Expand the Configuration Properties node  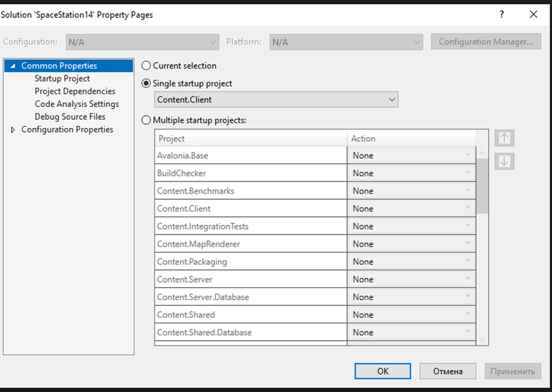[13, 130]
